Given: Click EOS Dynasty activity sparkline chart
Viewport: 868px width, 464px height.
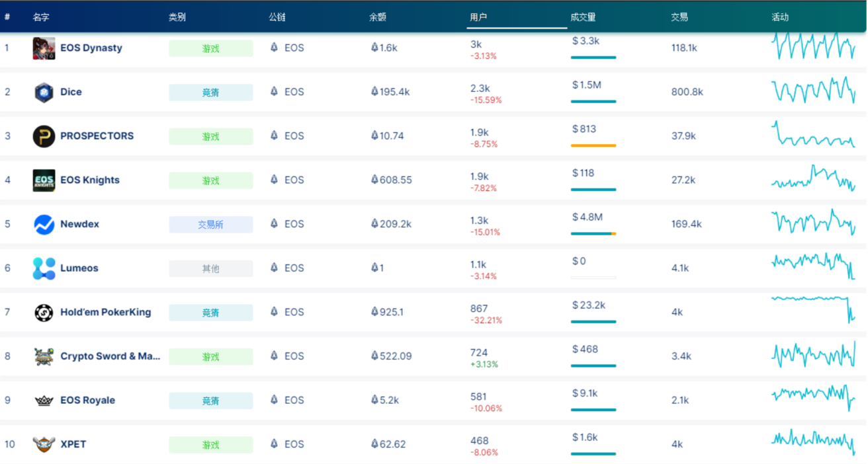Looking at the screenshot, I should 814,46.
